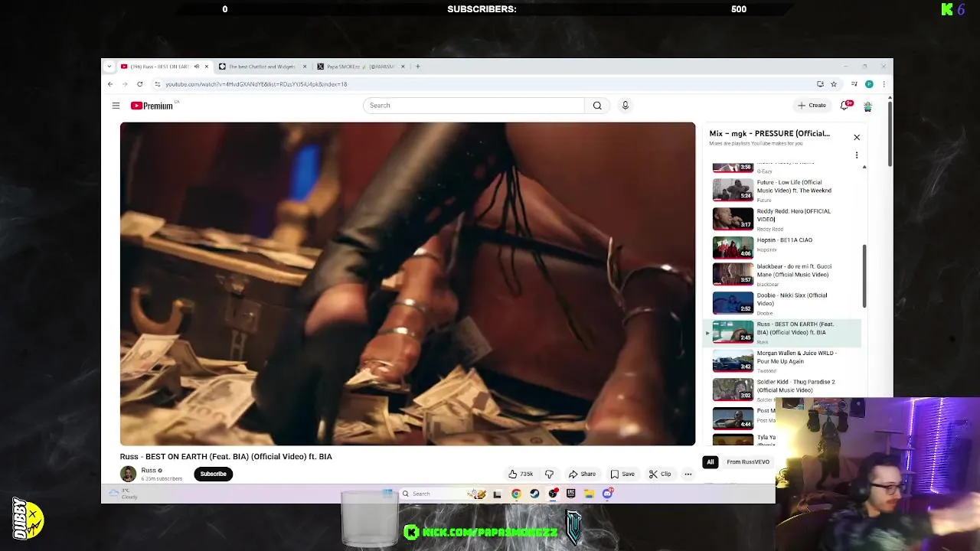Viewport: 980px width, 551px height.
Task: Clip the video using the Clip button
Action: [660, 474]
